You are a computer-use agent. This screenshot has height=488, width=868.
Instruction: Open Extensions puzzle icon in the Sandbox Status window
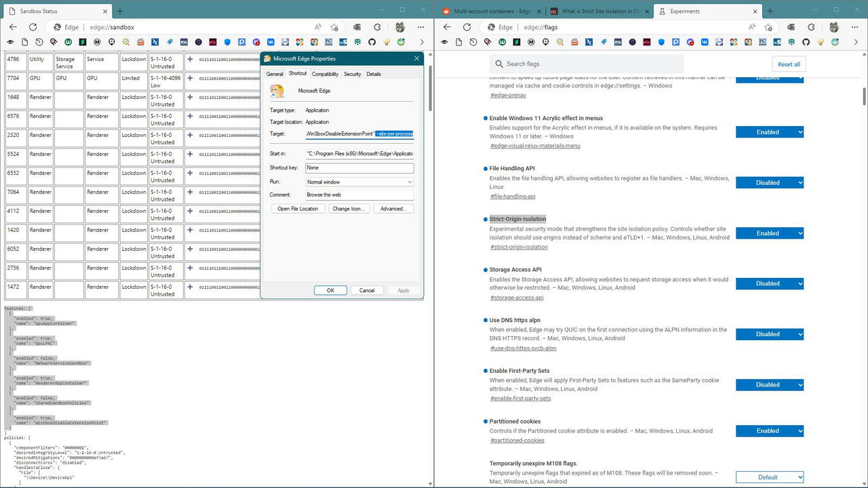coord(378,27)
